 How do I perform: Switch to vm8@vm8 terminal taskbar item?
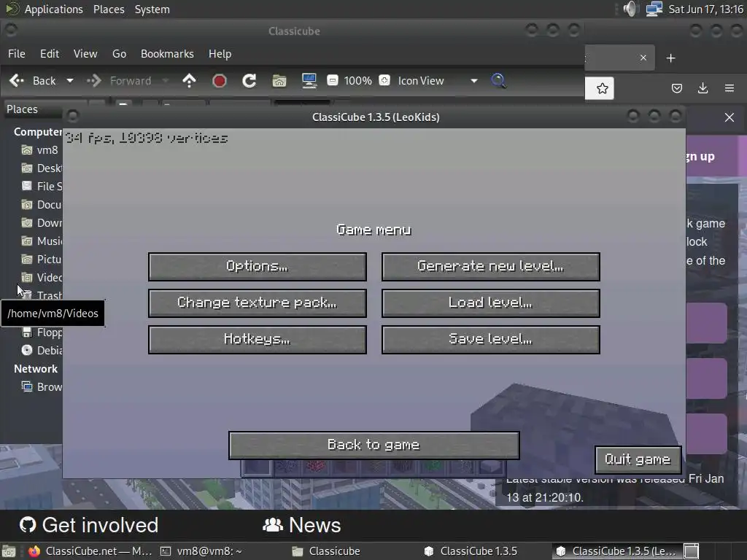[x=201, y=551]
